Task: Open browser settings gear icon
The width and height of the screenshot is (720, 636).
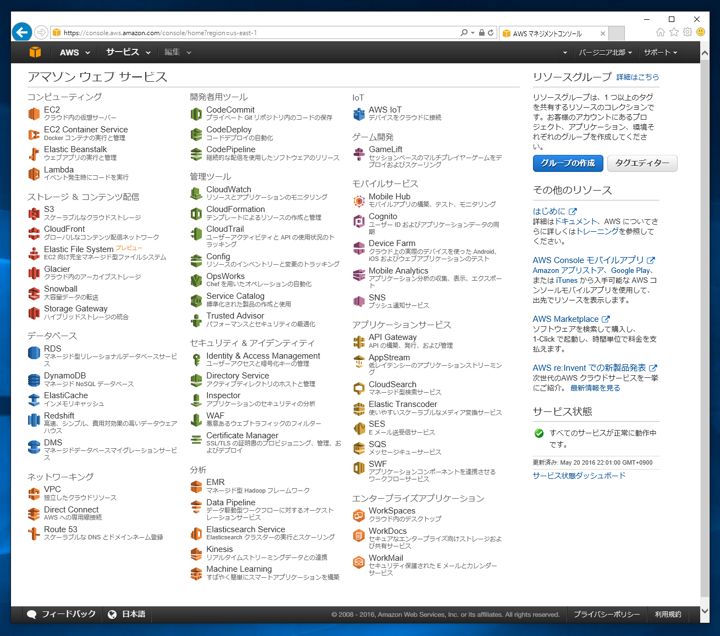Action: click(687, 32)
